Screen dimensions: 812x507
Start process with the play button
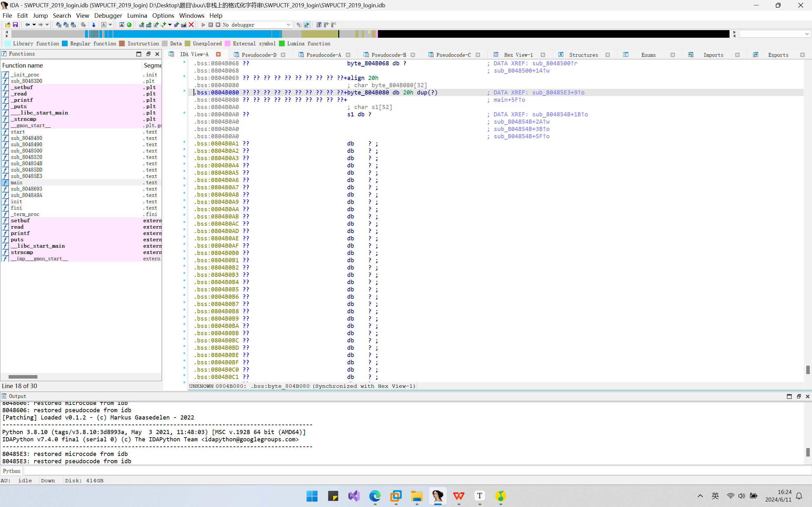click(x=203, y=25)
